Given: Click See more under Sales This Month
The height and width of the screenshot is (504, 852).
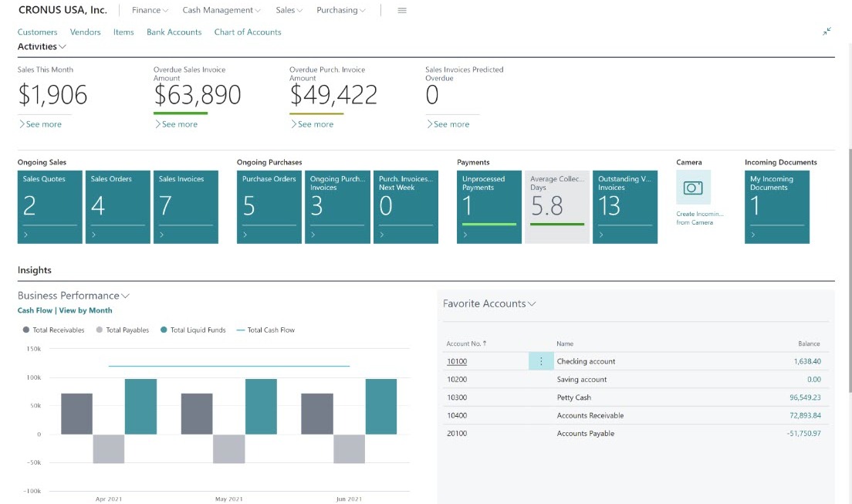Looking at the screenshot, I should point(40,124).
